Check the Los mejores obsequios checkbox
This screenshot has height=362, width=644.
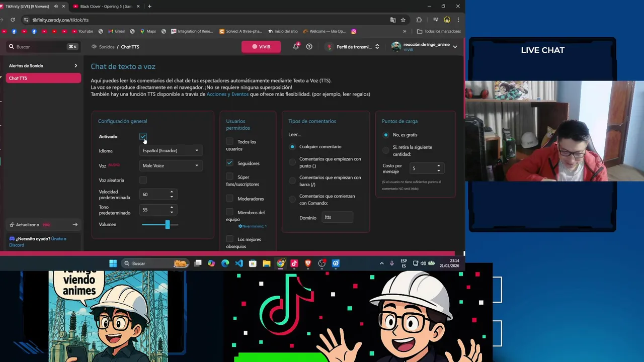(x=229, y=239)
